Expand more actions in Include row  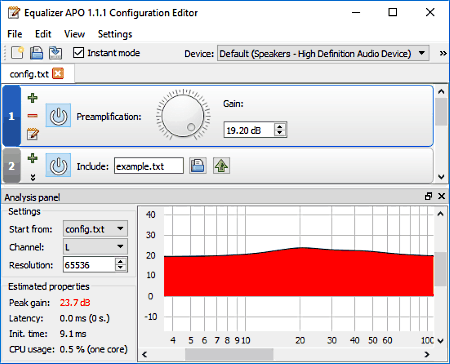point(33,177)
